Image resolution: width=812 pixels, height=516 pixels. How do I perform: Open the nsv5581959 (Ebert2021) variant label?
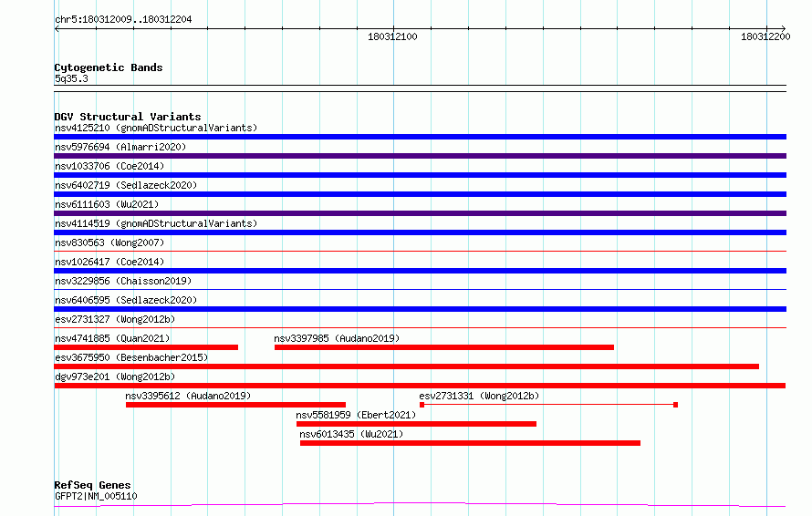tap(356, 415)
